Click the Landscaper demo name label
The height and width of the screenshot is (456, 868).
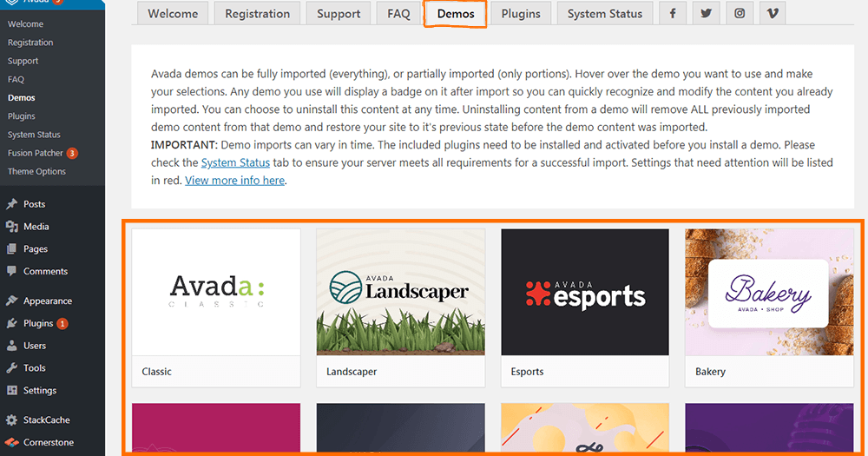pos(352,372)
